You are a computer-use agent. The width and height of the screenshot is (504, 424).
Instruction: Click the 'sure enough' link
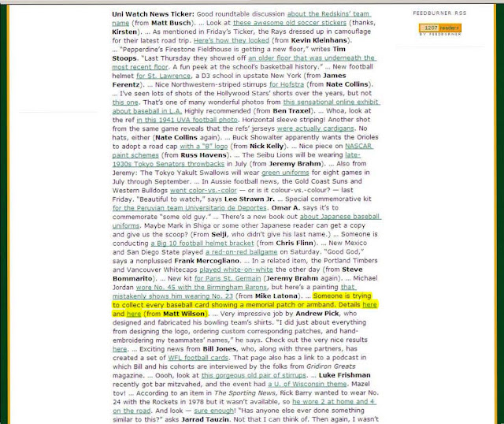click(213, 411)
